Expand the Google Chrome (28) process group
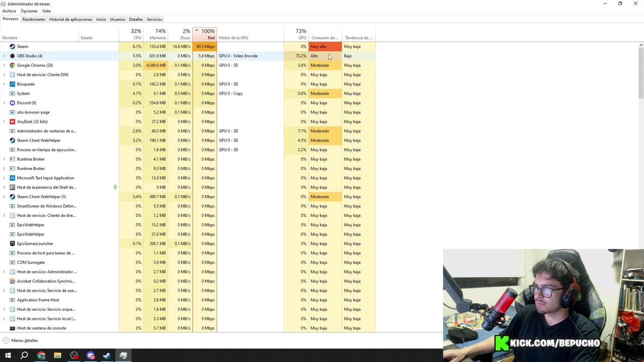The height and width of the screenshot is (362, 644). (5, 65)
